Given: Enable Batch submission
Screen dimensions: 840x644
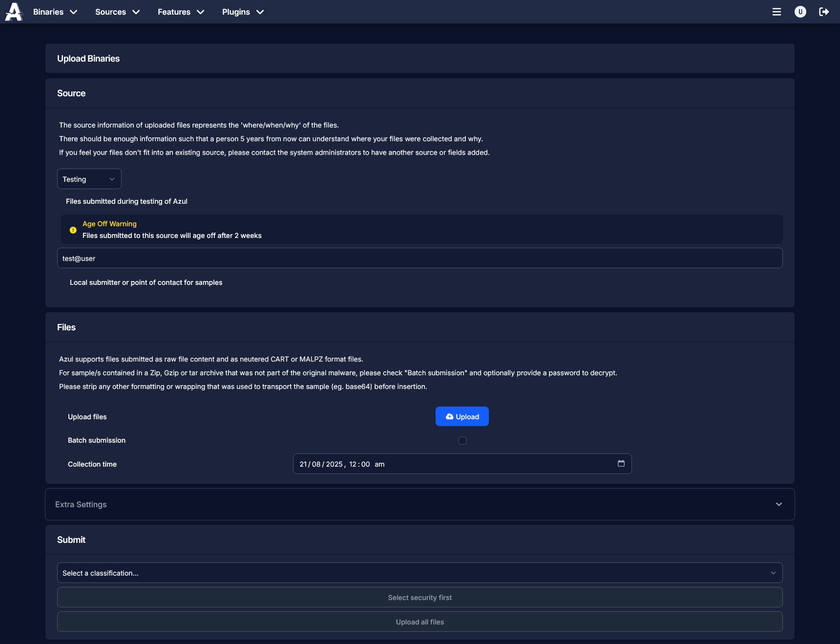Looking at the screenshot, I should click(462, 440).
